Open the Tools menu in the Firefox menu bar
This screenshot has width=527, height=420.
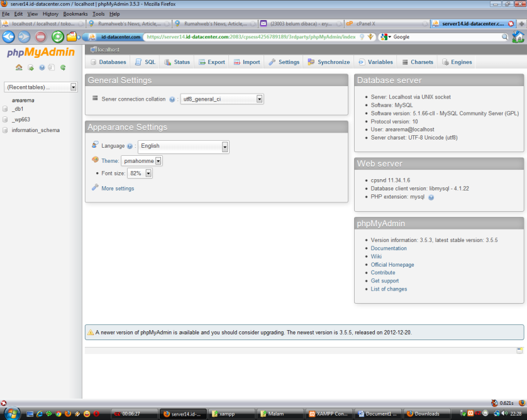99,14
